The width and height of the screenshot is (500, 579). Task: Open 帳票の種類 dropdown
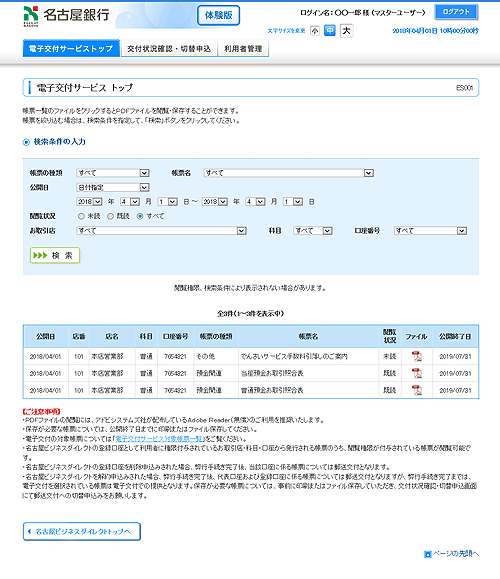(x=113, y=173)
